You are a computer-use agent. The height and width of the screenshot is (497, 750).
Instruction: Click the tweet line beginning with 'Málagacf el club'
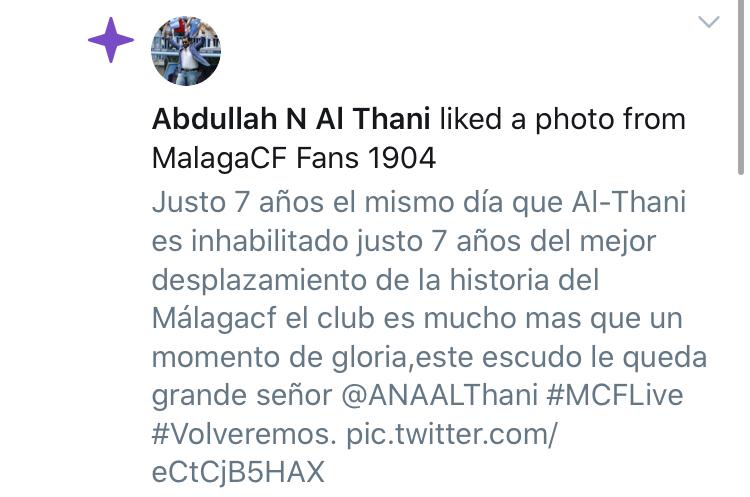(417, 318)
